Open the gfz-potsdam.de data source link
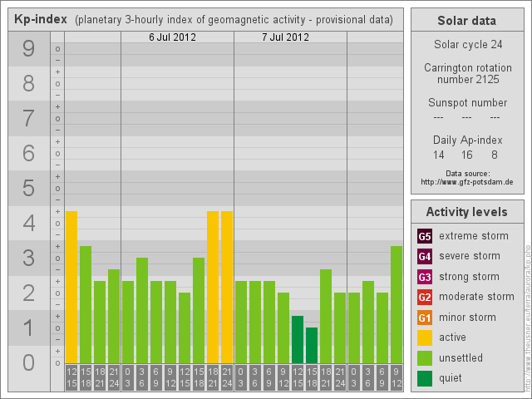 [466, 181]
